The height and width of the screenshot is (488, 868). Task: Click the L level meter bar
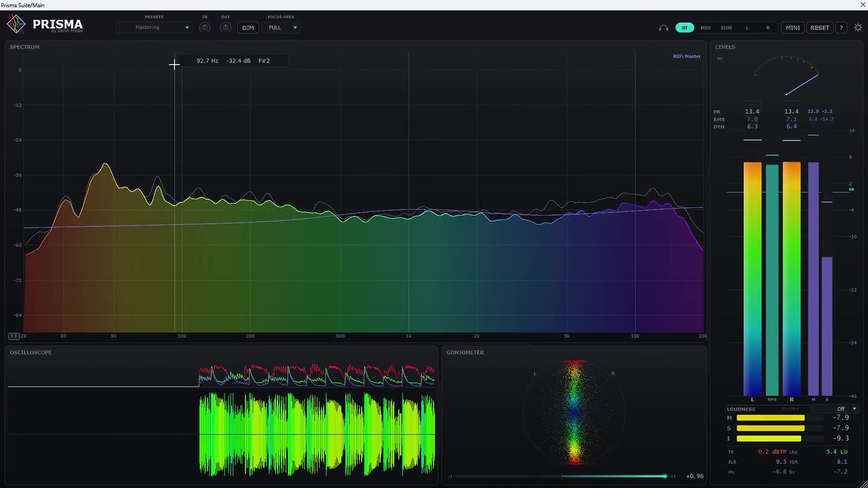pos(752,278)
